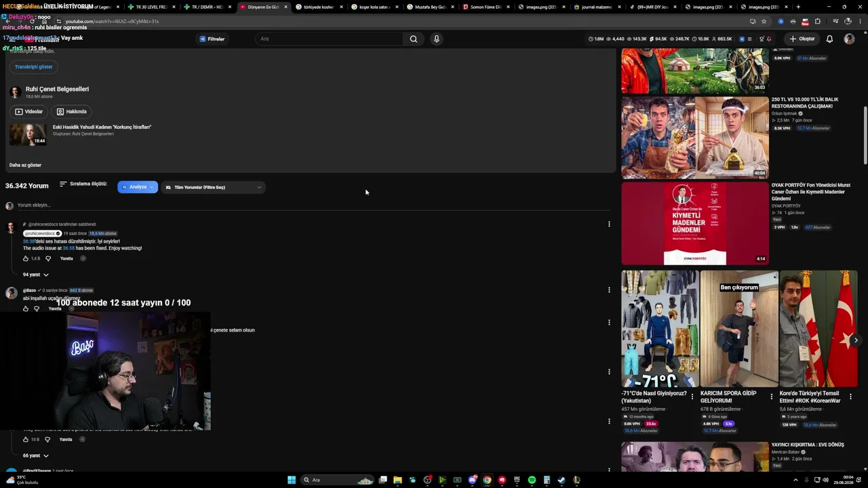The height and width of the screenshot is (488, 868).
Task: Like the @Baso comment
Action: (x=26, y=308)
